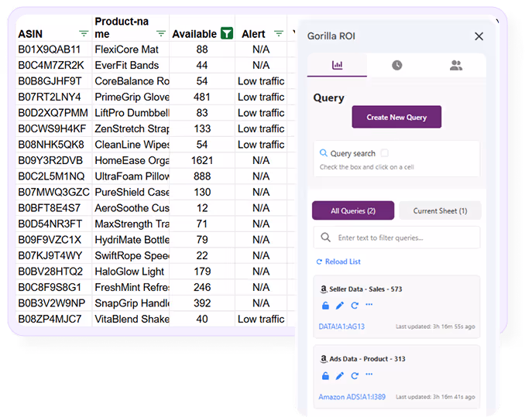Select ASIN cell B07MWQ3GZC
532x417 pixels.
click(x=54, y=192)
